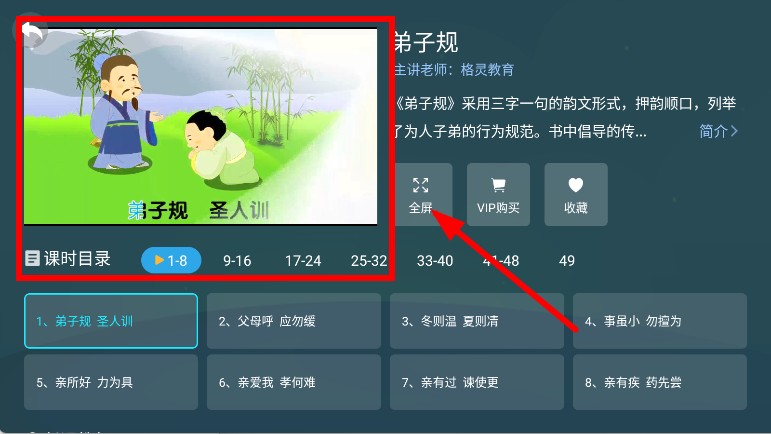771x434 pixels.
Task: Open the 33-40 episode range
Action: pyautogui.click(x=435, y=260)
